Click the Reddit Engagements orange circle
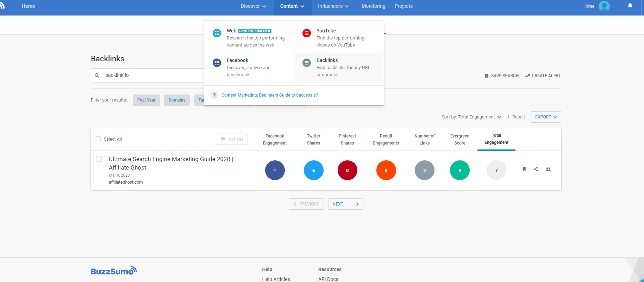This screenshot has height=282, width=644. click(x=386, y=170)
